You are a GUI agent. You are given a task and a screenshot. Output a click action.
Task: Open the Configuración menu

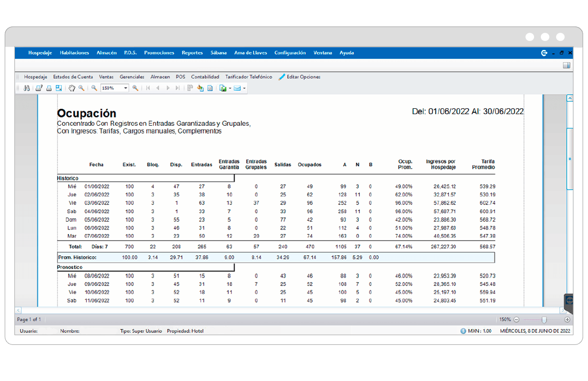coord(290,53)
